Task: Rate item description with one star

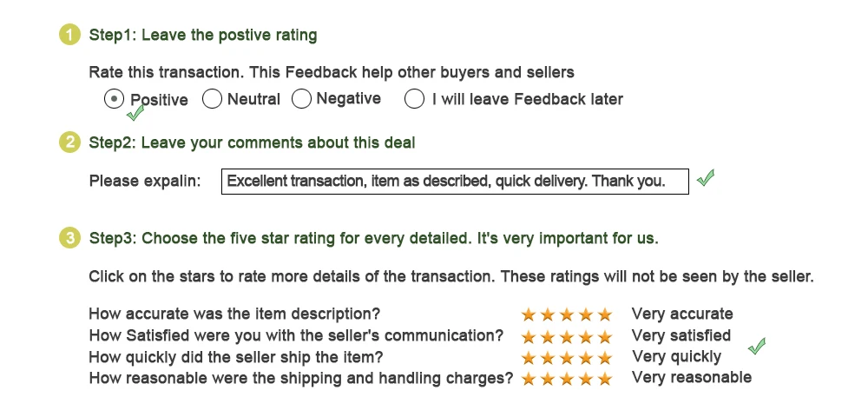Action: (x=529, y=314)
